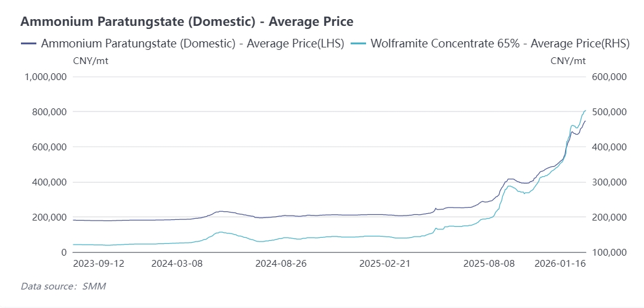The image size is (644, 308).
Task: Click the 0 value on y-axis
Action: coord(63,253)
